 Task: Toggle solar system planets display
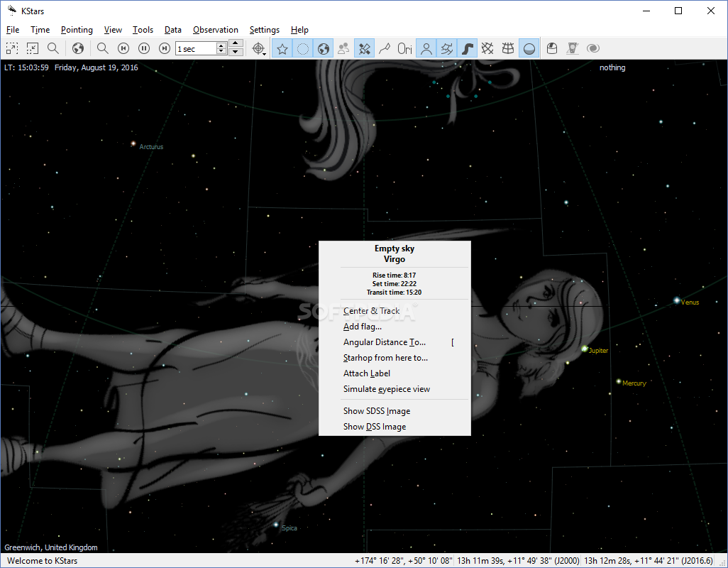point(323,48)
